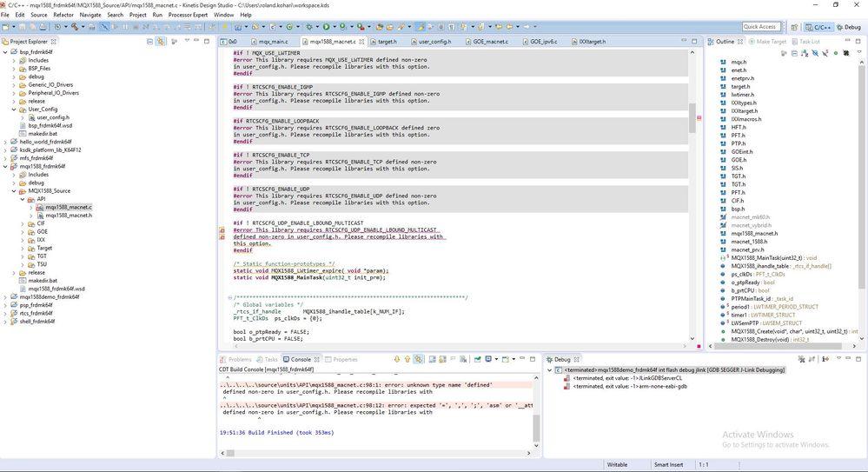Image resolution: width=868 pixels, height=472 pixels.
Task: Click Pin Console icon
Action: point(477,359)
